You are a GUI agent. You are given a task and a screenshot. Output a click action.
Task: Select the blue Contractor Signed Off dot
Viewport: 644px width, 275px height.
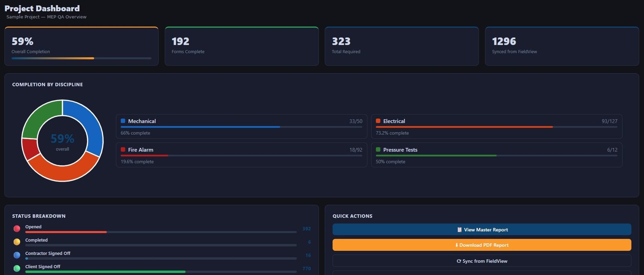pos(17,255)
